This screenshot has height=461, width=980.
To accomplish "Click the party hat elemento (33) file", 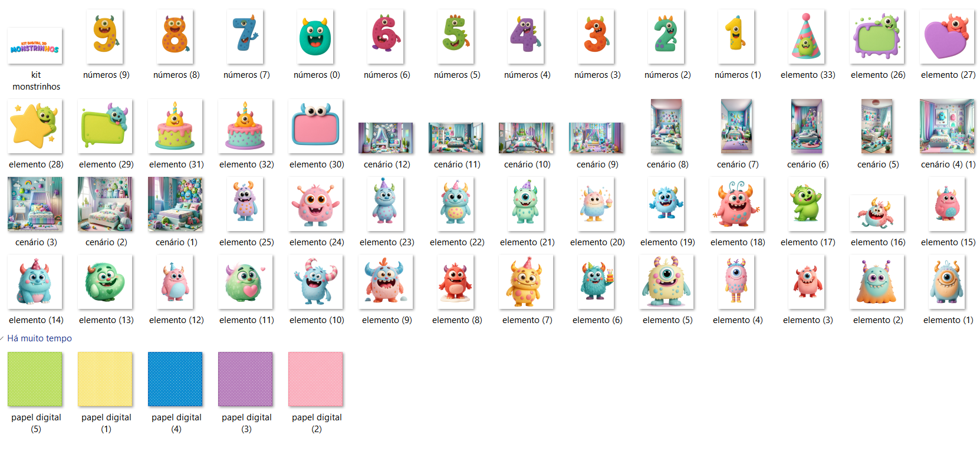I will 807,37.
